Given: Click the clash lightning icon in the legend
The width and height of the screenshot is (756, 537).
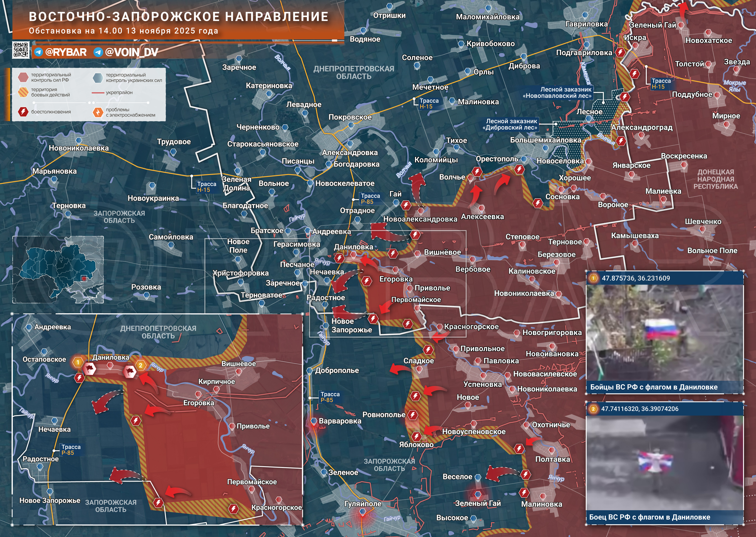Looking at the screenshot, I should tap(23, 112).
